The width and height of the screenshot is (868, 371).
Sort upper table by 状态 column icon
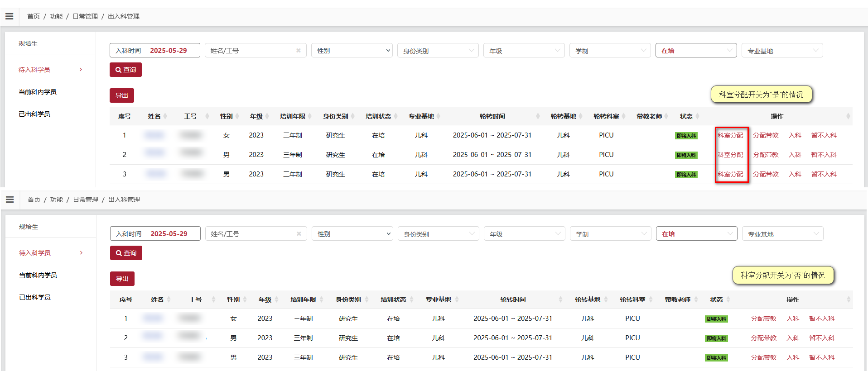click(697, 116)
